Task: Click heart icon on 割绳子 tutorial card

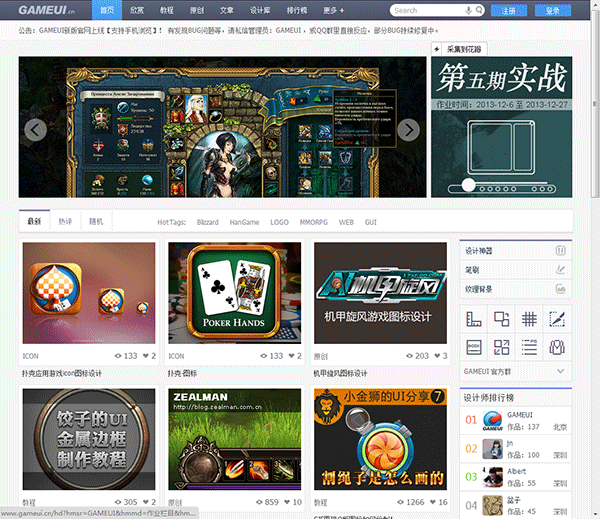Action: click(x=433, y=502)
